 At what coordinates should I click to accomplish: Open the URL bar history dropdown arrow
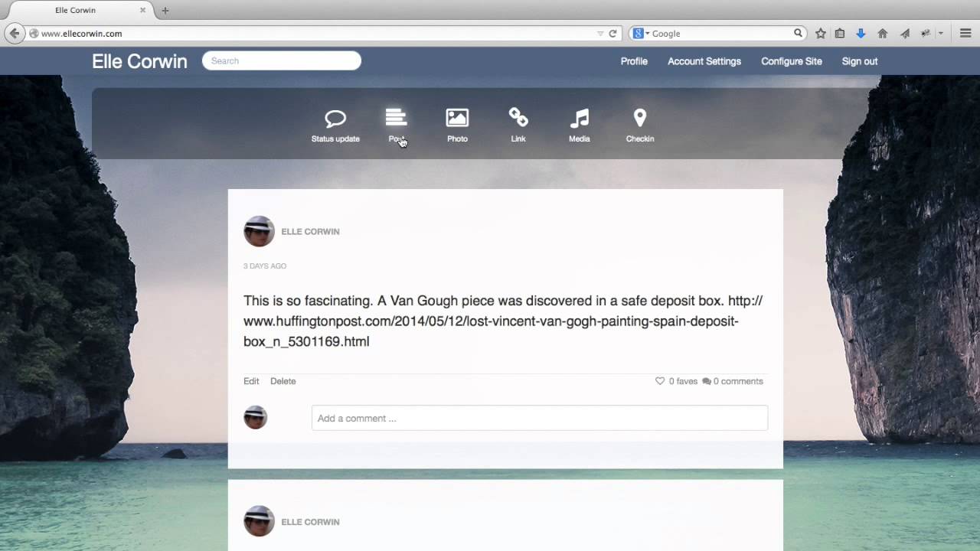point(600,34)
